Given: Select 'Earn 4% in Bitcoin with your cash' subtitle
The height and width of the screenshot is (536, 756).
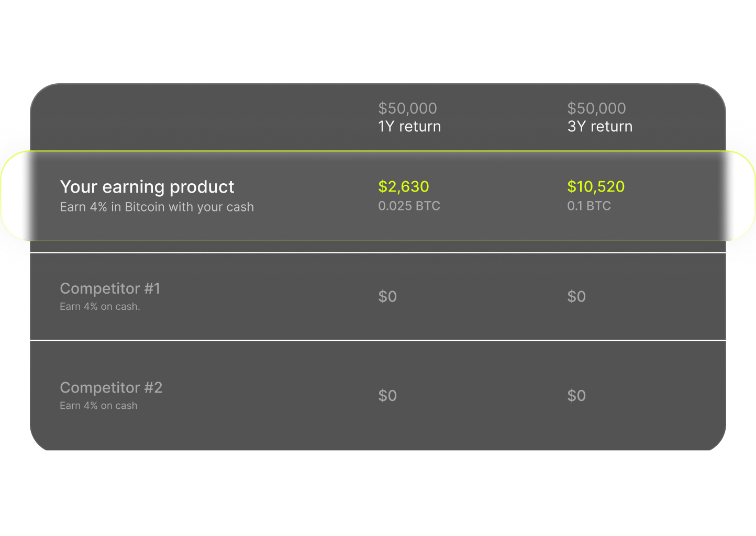Looking at the screenshot, I should coord(157,207).
